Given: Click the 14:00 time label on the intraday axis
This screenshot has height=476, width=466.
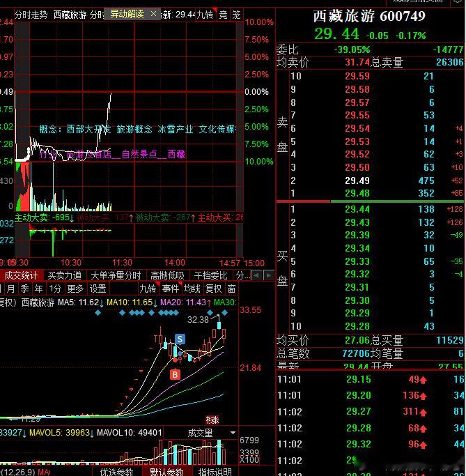Looking at the screenshot, I should click(x=174, y=263).
